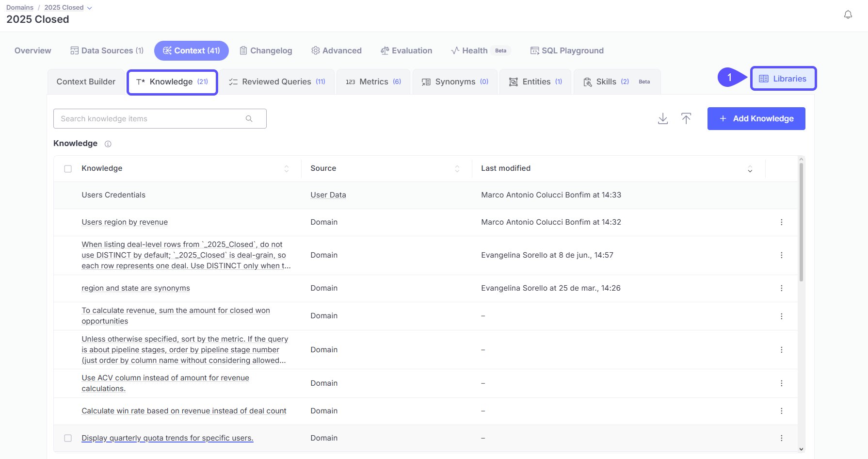Open the menu for 'Calculate win rate' row
Viewport: 868px width, 459px height.
pyautogui.click(x=781, y=411)
